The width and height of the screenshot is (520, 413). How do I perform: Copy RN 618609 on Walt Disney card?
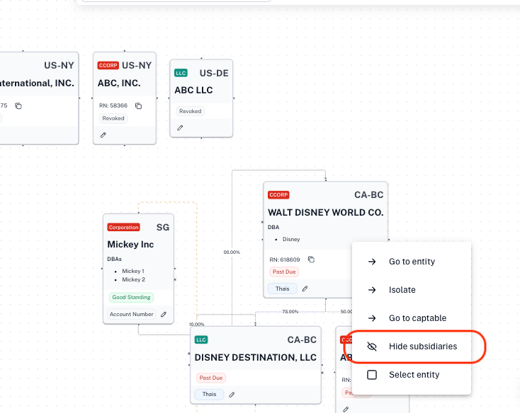click(x=311, y=259)
